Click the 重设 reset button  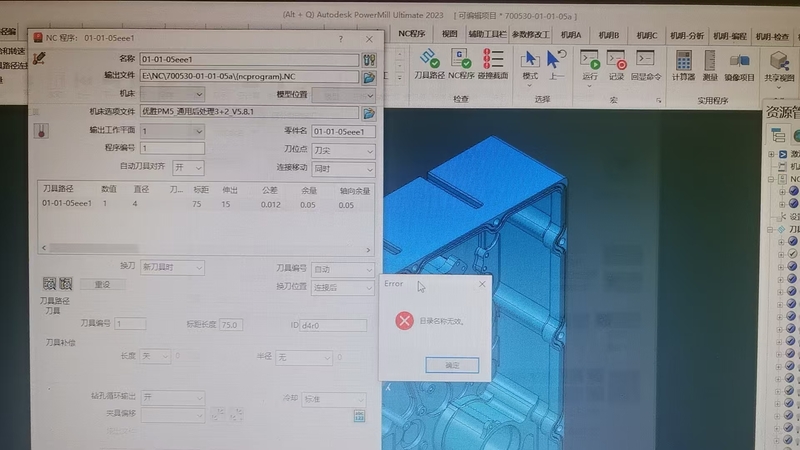[103, 284]
